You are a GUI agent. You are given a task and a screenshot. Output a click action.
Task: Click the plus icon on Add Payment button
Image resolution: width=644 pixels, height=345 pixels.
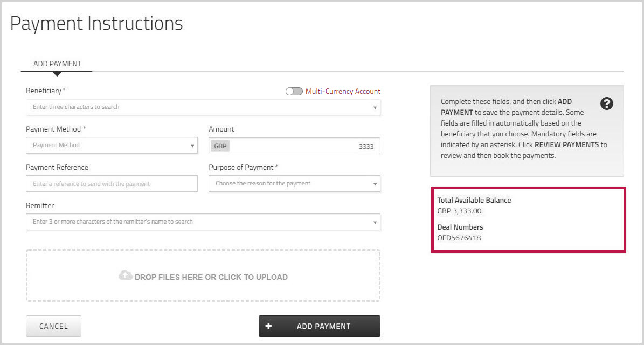click(268, 326)
